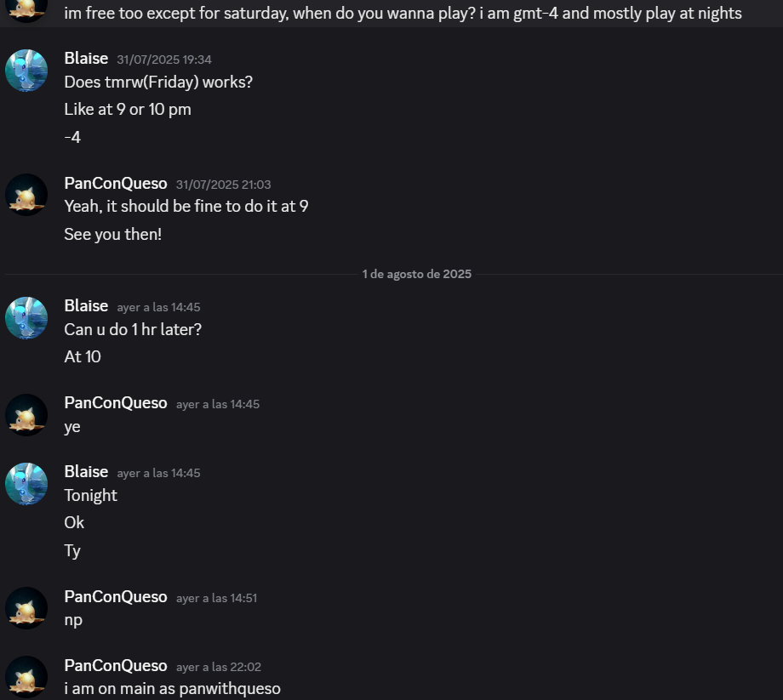This screenshot has width=783, height=700.
Task: Click the 31/07/2025 19:34 timestamp
Action: 164,60
